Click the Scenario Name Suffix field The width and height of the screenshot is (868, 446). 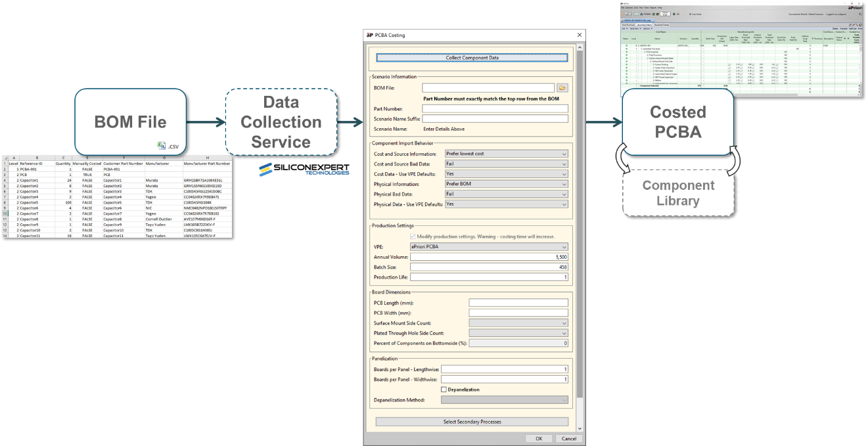pyautogui.click(x=495, y=119)
